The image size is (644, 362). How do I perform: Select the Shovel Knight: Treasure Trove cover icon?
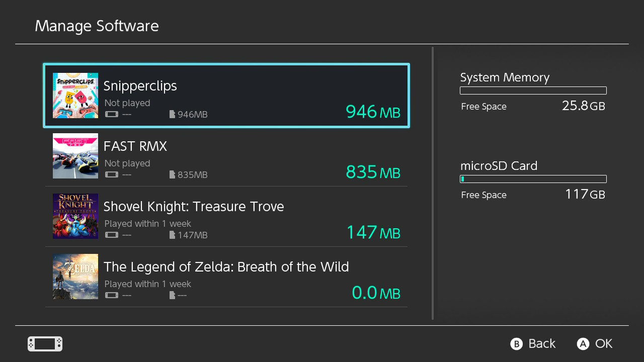(x=75, y=216)
